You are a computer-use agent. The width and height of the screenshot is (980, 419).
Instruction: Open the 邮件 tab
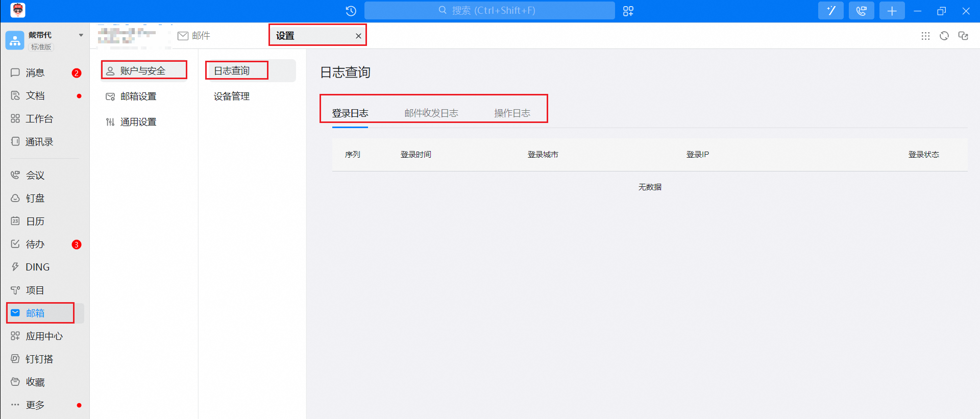click(194, 36)
